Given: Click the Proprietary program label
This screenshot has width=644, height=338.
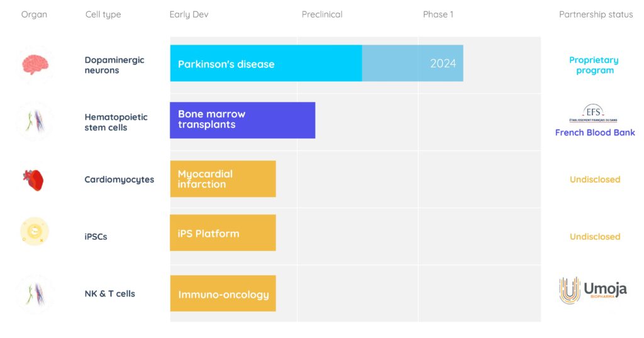Looking at the screenshot, I should 594,65.
